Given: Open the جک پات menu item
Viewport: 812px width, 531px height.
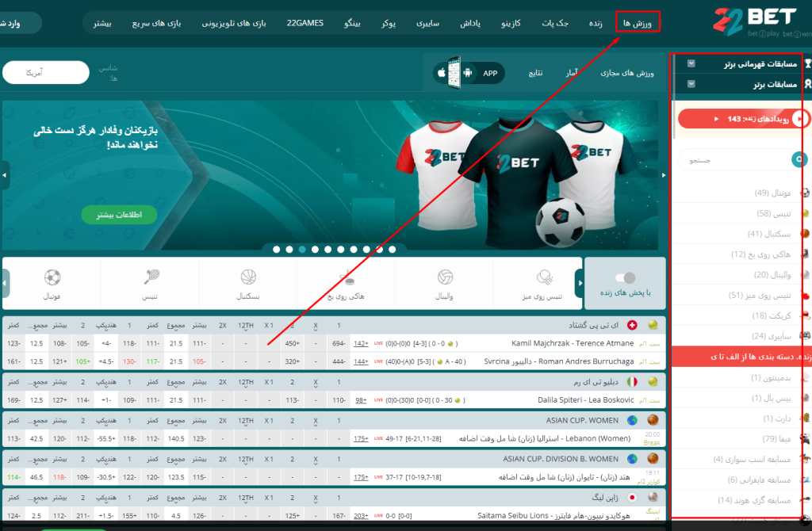Looking at the screenshot, I should click(x=555, y=23).
